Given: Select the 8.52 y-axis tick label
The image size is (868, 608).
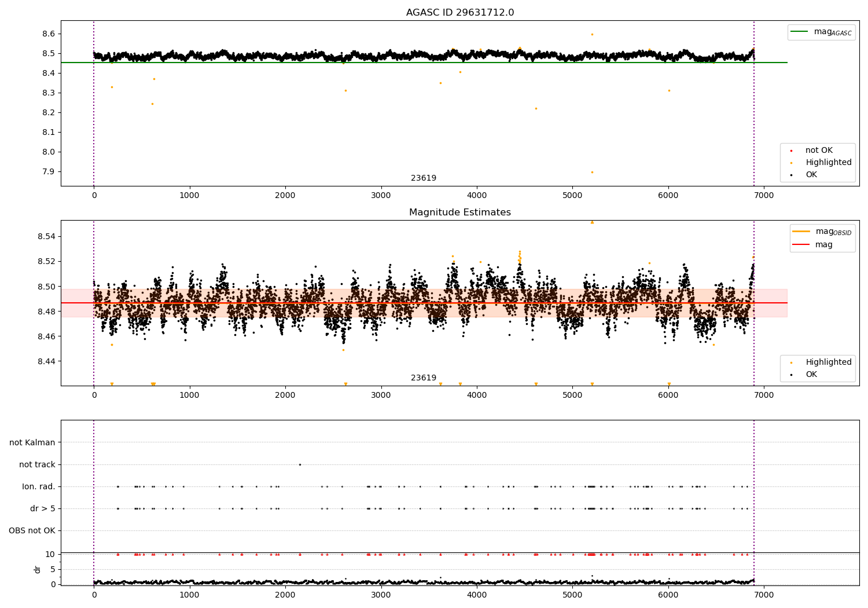Looking at the screenshot, I should (x=46, y=262).
